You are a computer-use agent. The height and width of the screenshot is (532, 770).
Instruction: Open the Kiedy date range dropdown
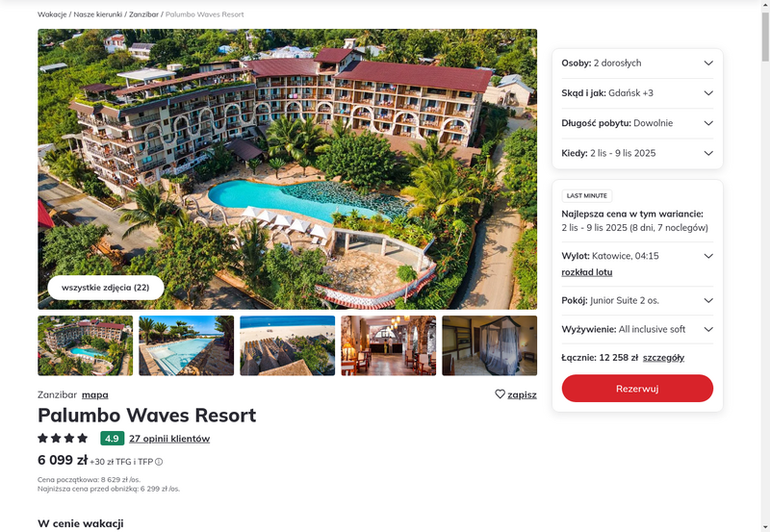[637, 153]
